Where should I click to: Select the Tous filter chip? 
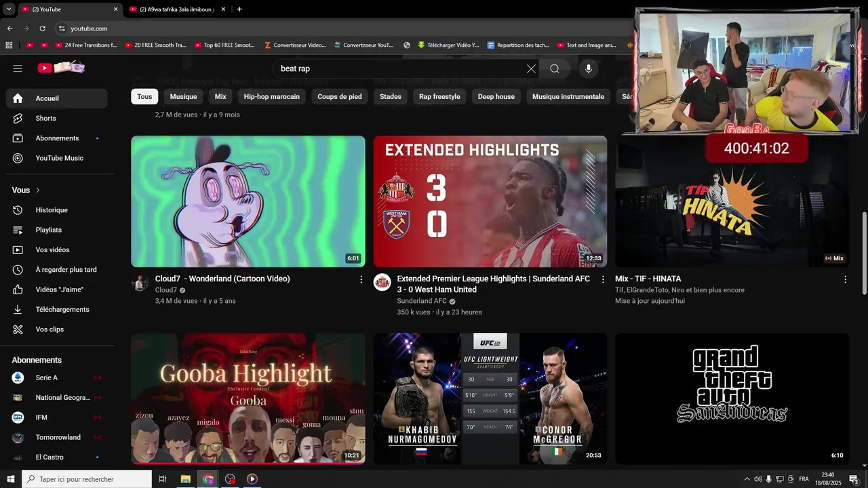pos(144,97)
